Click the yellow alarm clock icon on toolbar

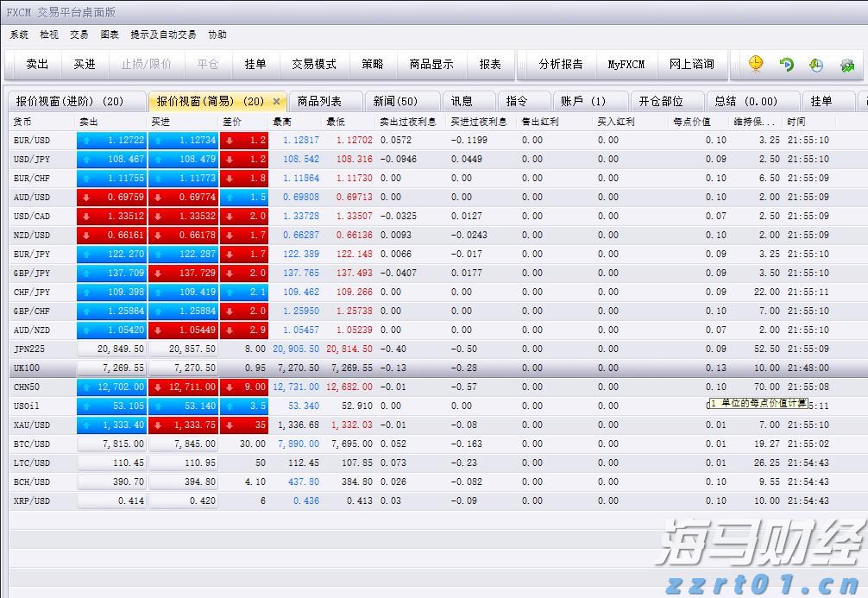pyautogui.click(x=755, y=64)
